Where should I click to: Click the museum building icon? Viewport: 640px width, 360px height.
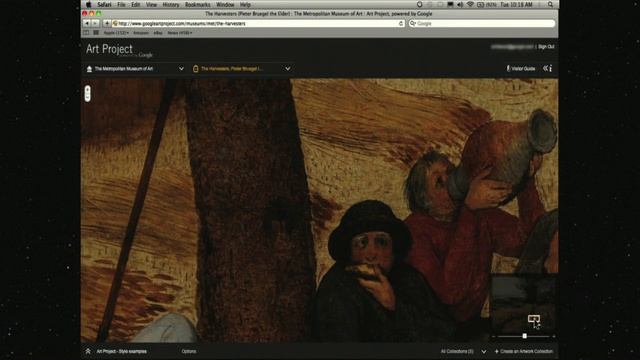click(89, 69)
